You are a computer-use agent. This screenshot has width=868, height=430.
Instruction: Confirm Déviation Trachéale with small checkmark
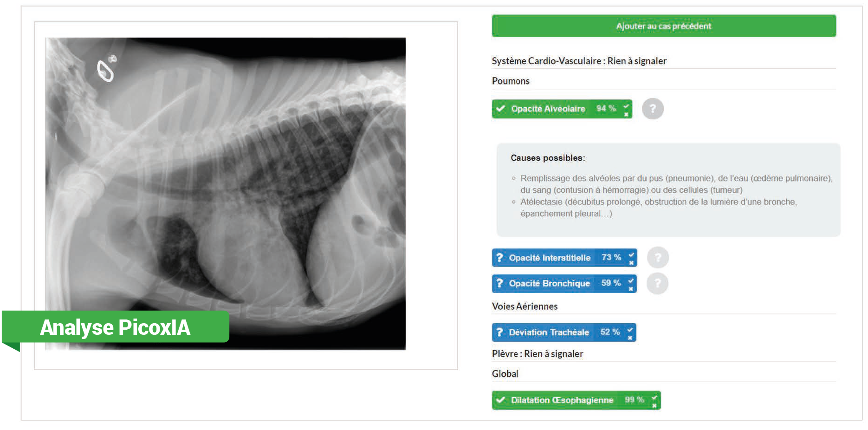pyautogui.click(x=630, y=329)
